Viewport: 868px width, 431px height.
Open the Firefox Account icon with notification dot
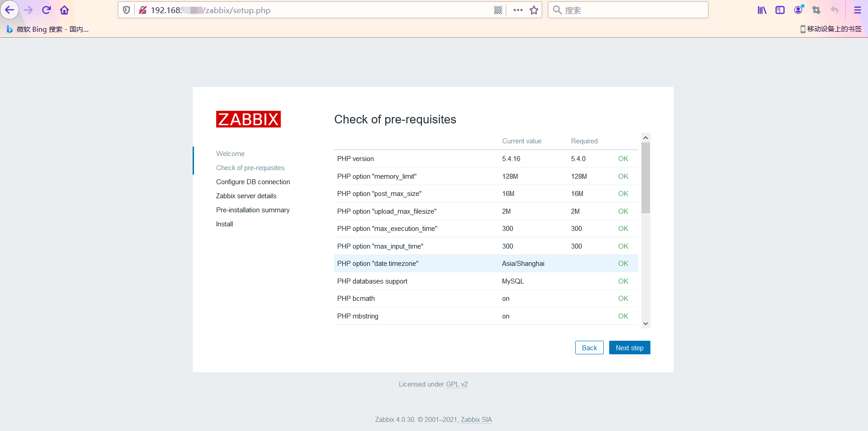tap(798, 10)
